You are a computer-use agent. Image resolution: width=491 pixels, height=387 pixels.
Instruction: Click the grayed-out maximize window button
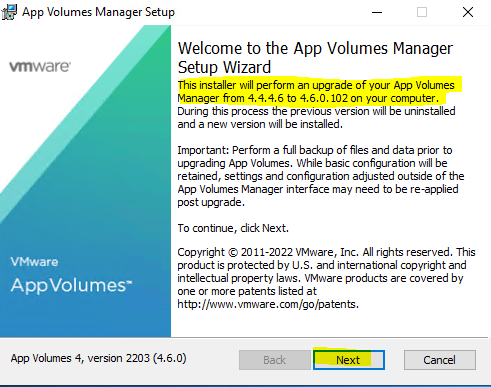(x=422, y=12)
